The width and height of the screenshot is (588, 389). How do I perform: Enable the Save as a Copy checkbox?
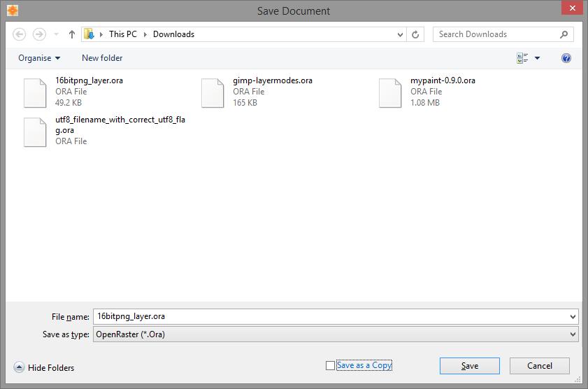coord(331,366)
